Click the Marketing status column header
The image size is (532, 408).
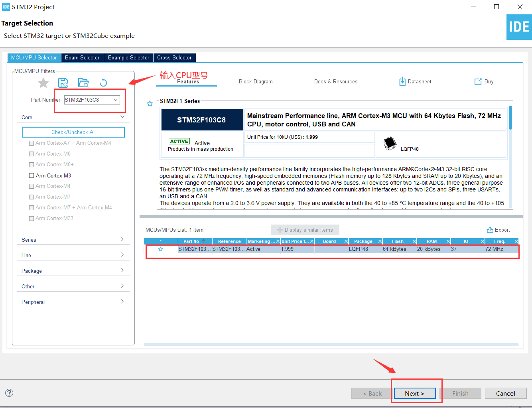click(263, 241)
